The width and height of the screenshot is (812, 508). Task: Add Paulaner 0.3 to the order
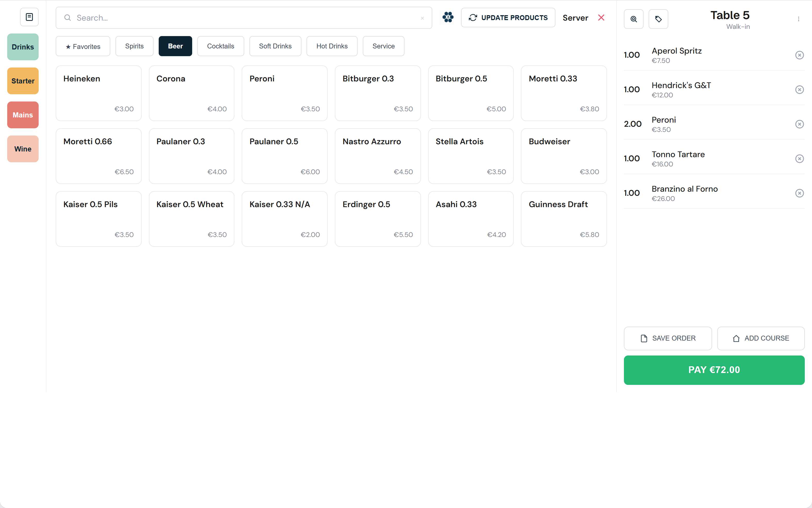(x=191, y=156)
